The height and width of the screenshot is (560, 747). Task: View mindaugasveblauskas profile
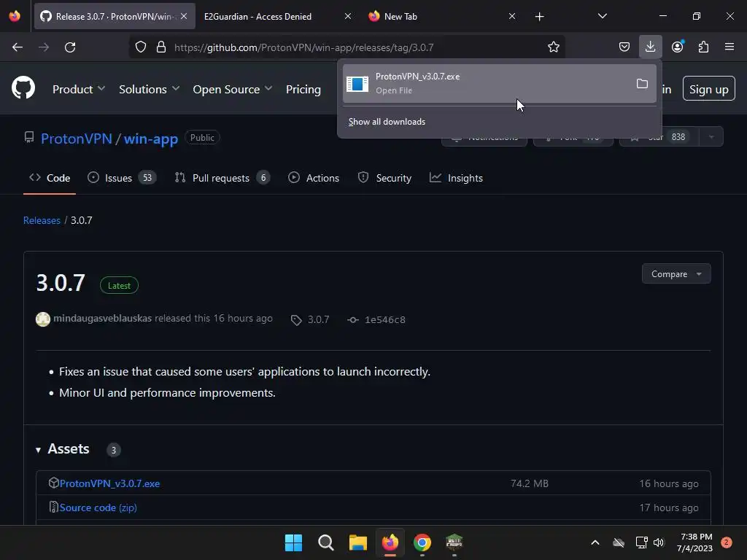tap(102, 318)
